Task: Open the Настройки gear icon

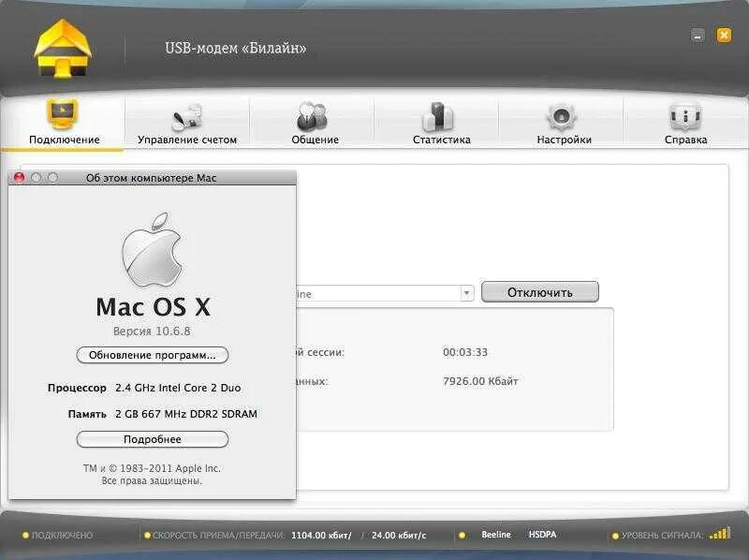Action: (x=561, y=116)
